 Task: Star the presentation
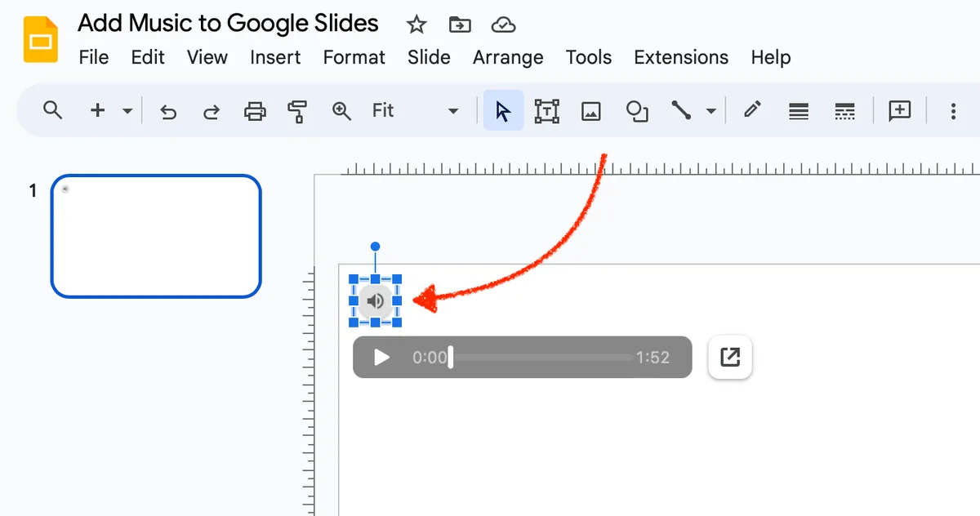(x=416, y=25)
